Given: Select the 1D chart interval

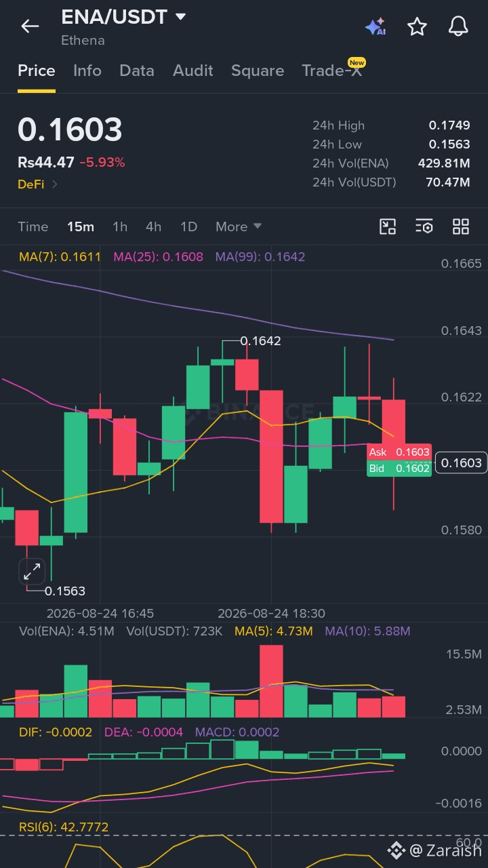Looking at the screenshot, I should pos(189,226).
